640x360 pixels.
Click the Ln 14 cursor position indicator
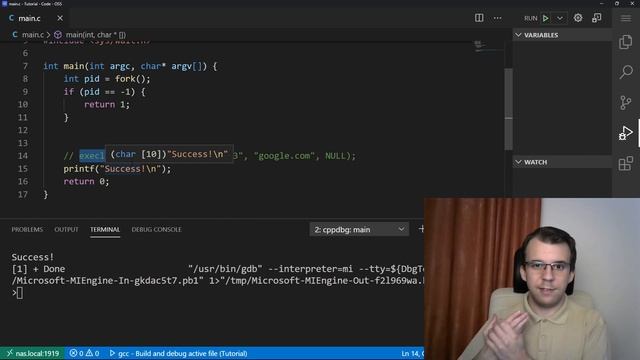[x=412, y=353]
